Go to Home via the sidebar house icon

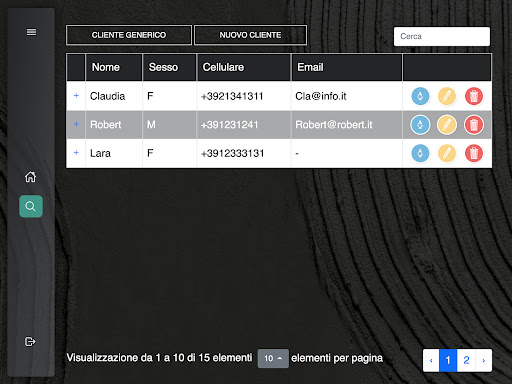pyautogui.click(x=30, y=177)
